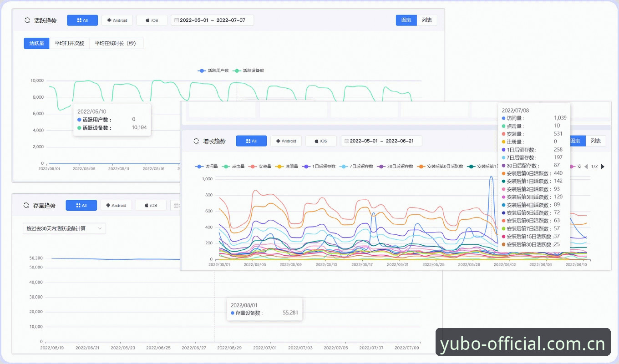619x364 pixels.
Task: Toggle 访问量 legend series
Action: [207, 167]
